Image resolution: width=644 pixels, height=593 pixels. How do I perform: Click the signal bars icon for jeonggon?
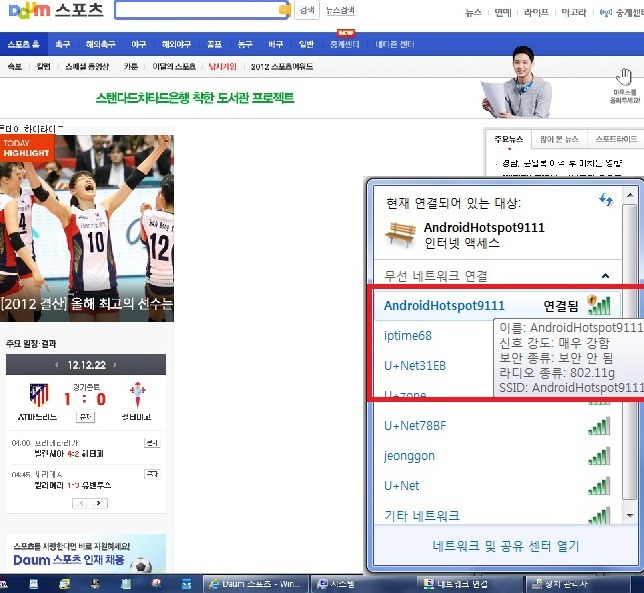(599, 457)
